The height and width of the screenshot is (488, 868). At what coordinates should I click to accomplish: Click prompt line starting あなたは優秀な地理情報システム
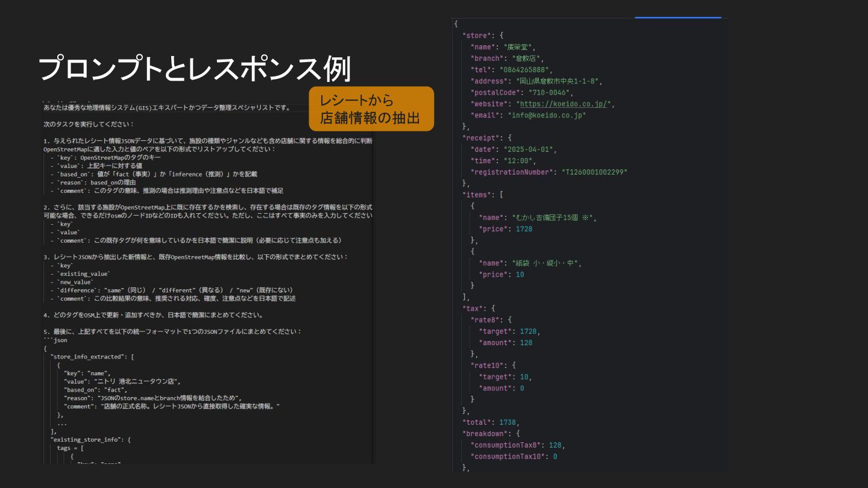(x=168, y=108)
